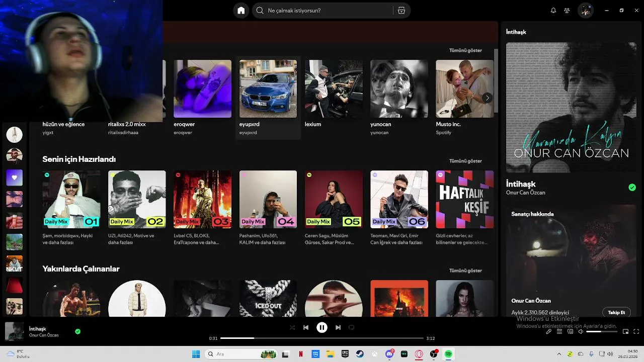Open Daily Mix 01 card
Screen dimensions: 644x362
click(x=71, y=208)
